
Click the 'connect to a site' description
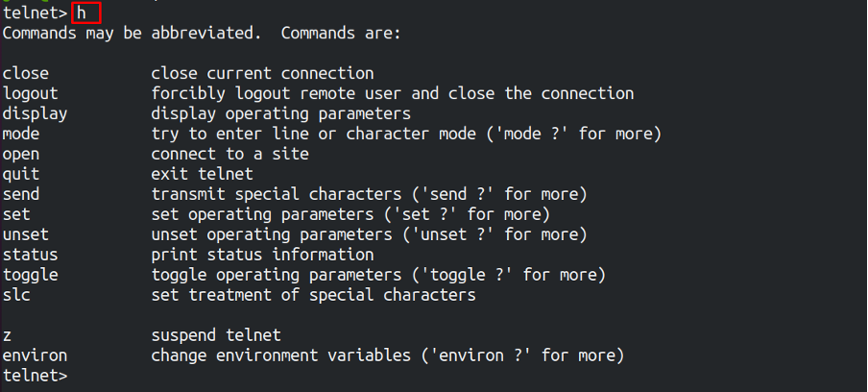pos(229,154)
